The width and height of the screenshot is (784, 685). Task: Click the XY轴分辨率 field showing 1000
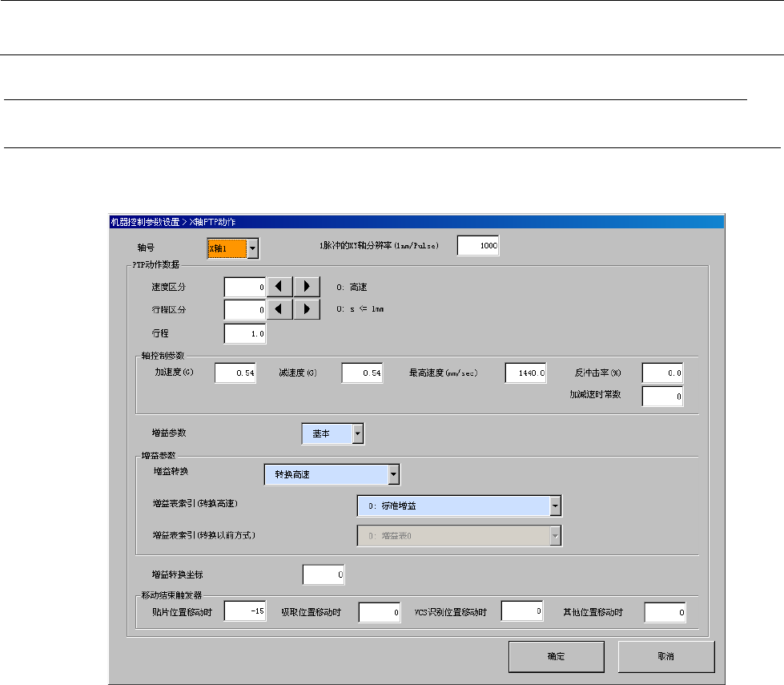(478, 246)
